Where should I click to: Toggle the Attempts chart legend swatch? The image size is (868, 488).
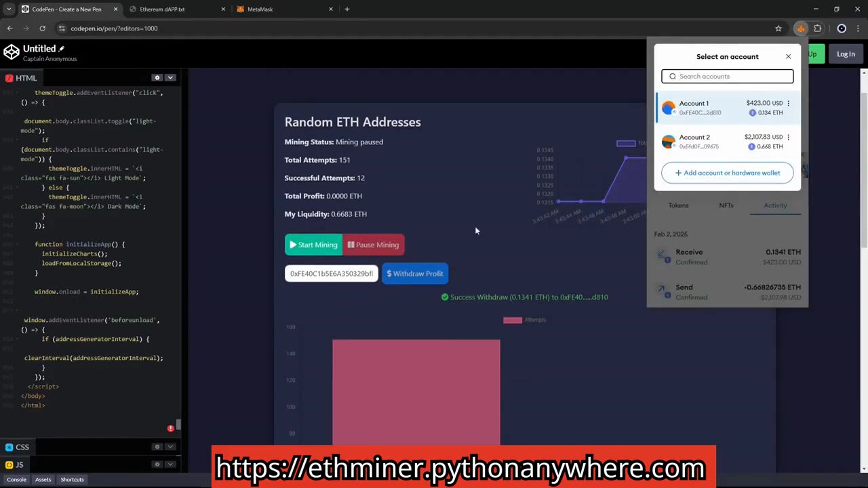tap(513, 320)
